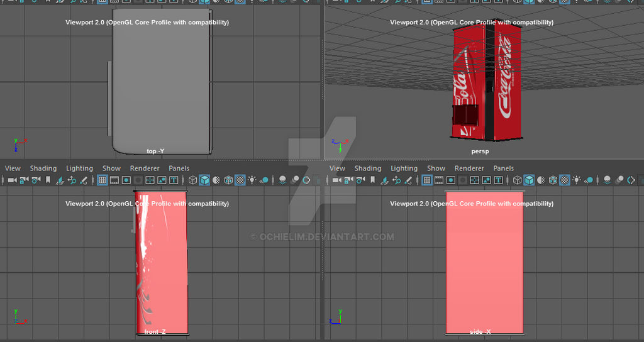
Task: Toggle Shadows icon in front view panel
Action: [264, 180]
